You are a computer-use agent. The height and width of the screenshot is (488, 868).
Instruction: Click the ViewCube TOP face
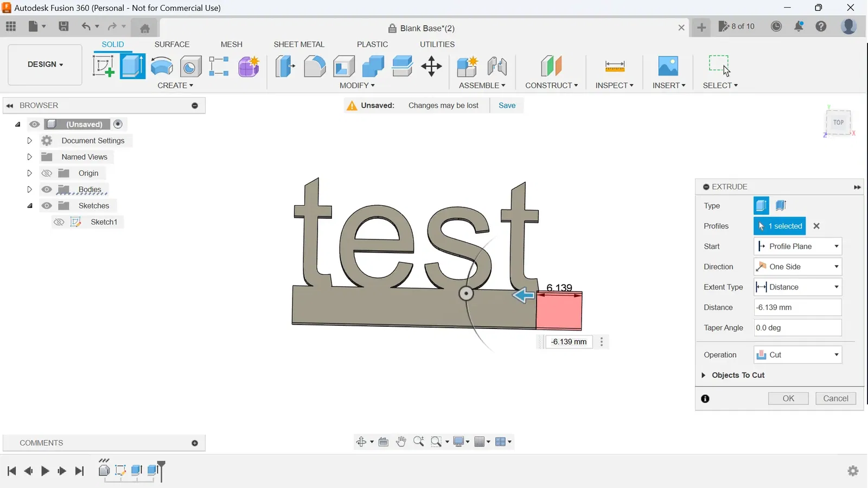(x=838, y=123)
